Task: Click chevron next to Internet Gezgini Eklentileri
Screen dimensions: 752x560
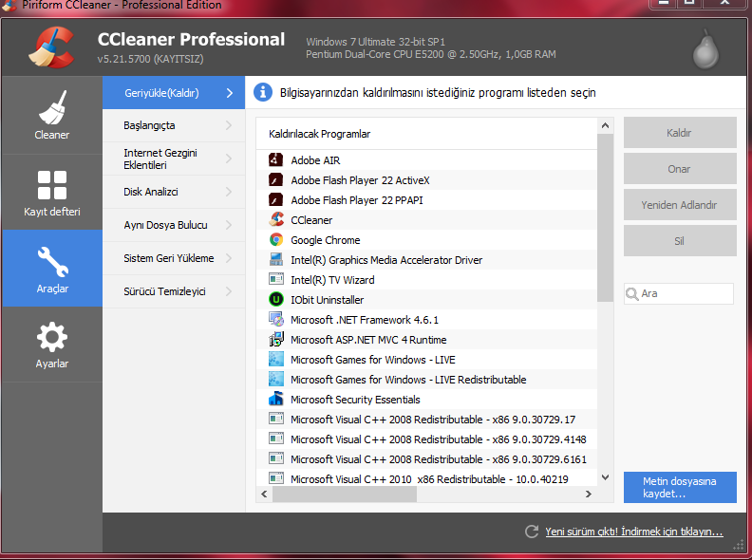Action: (228, 159)
